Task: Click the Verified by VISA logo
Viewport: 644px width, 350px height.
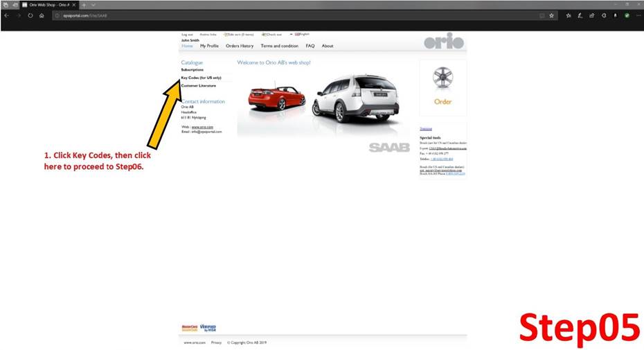Action: [208, 329]
